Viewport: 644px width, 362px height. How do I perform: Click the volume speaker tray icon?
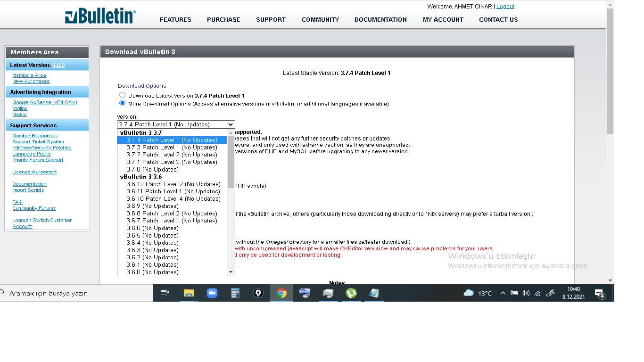click(x=526, y=293)
